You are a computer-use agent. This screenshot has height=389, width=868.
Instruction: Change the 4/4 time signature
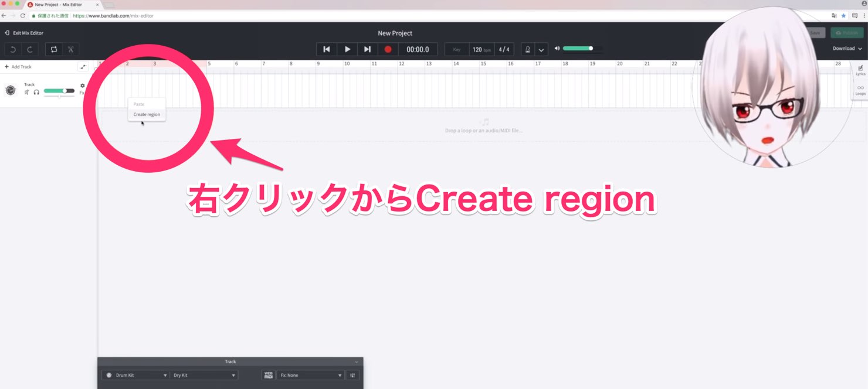click(504, 50)
